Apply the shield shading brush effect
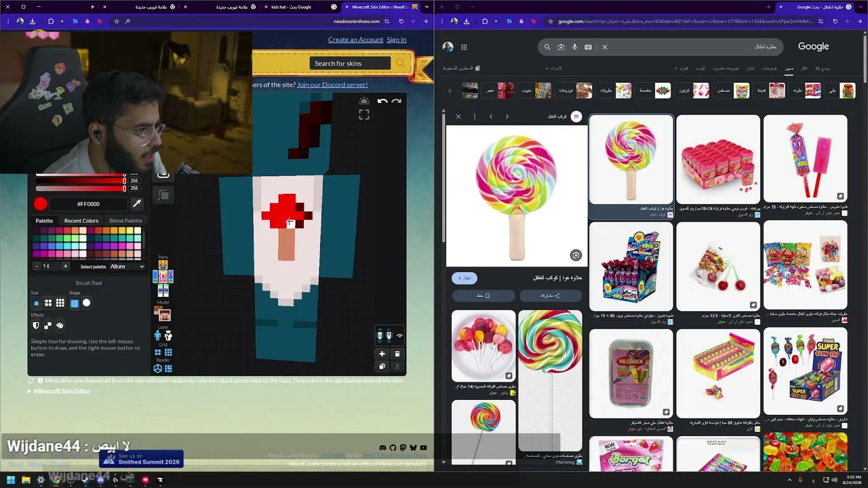This screenshot has width=868, height=488. 36,325
